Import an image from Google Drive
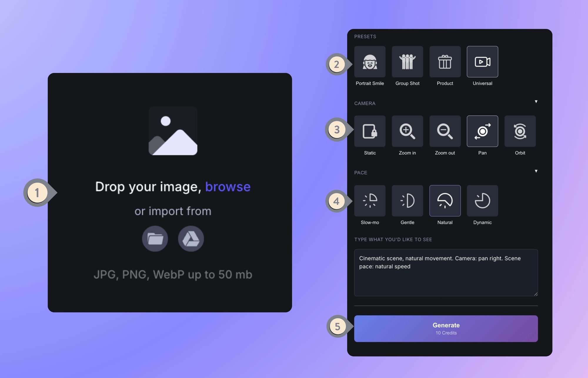This screenshot has width=588, height=378. 191,239
